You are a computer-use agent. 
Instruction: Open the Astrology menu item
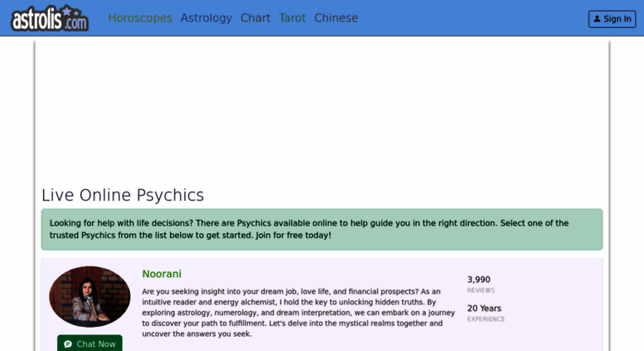point(206,18)
